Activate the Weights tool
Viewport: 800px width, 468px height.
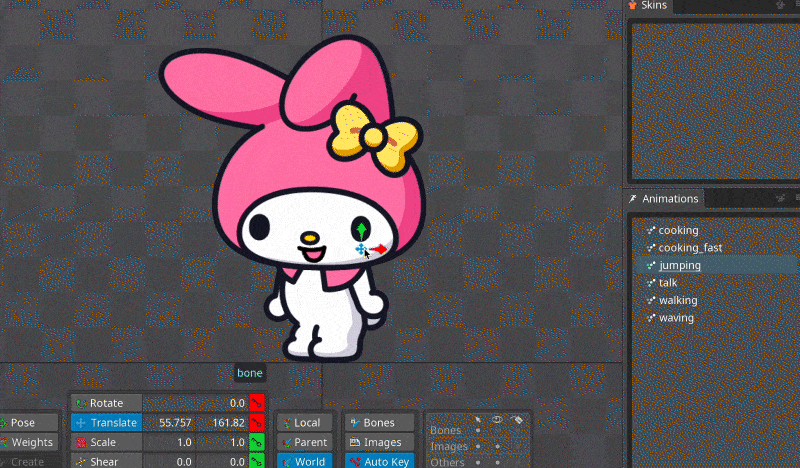(x=28, y=442)
